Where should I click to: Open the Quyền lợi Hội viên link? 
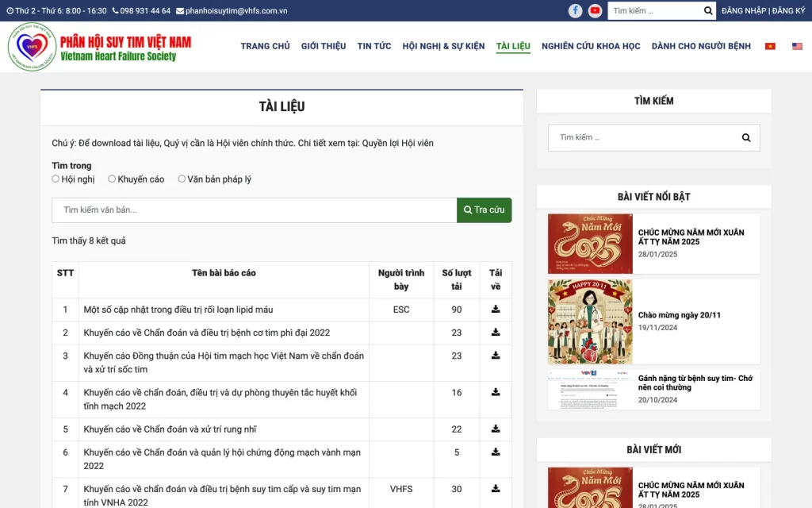click(398, 143)
